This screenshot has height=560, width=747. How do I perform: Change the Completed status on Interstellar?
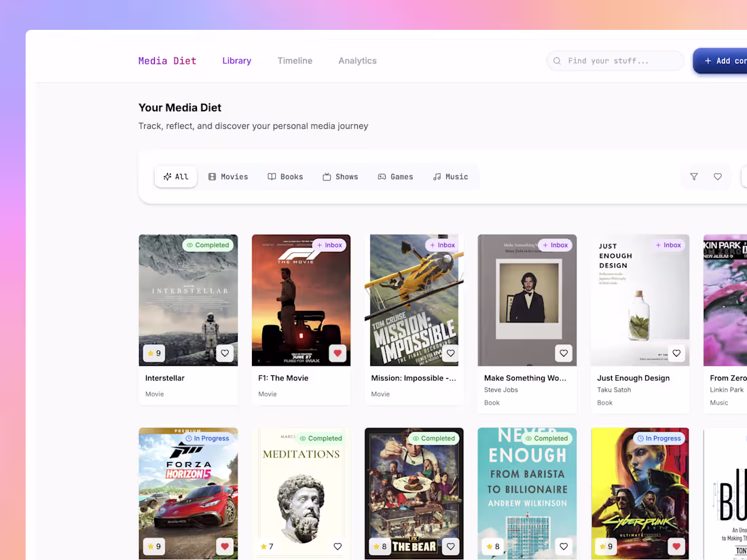point(208,245)
